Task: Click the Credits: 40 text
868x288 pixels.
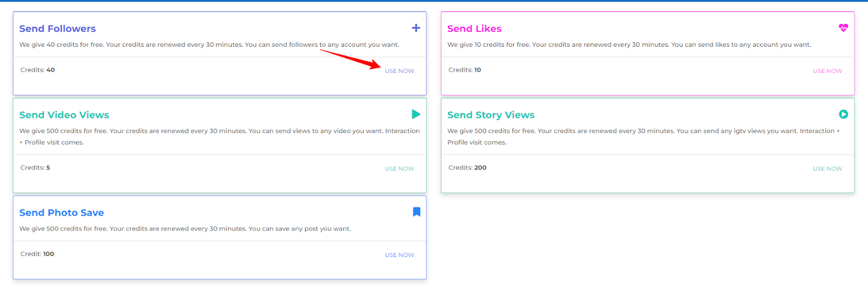Action: (37, 70)
